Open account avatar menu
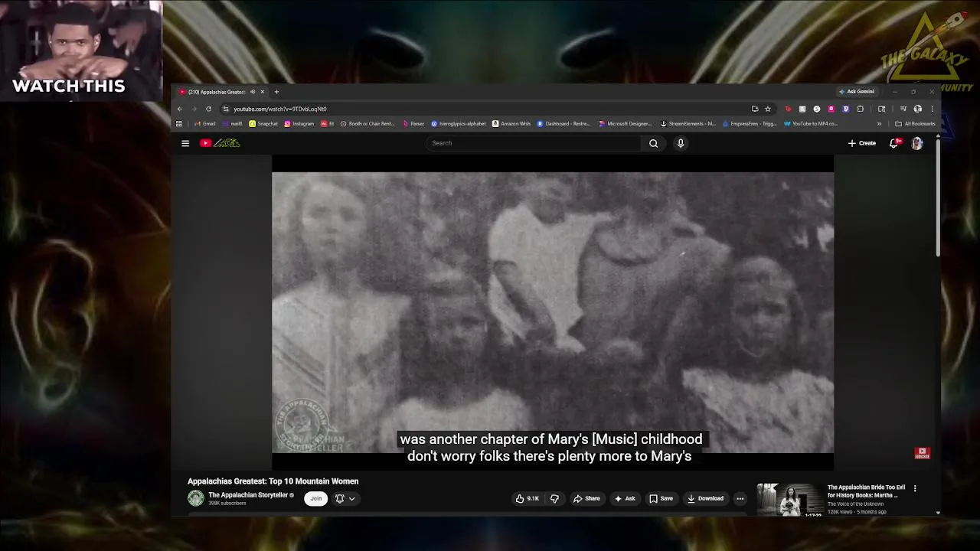The width and height of the screenshot is (980, 551). click(x=917, y=143)
